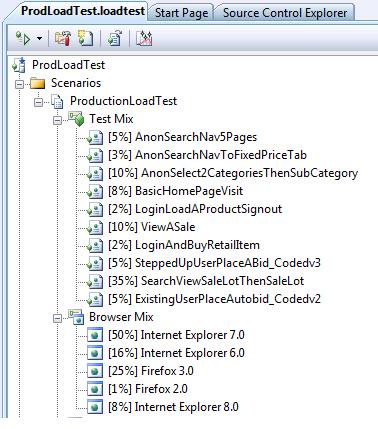Select [2%] LoginLoadAProductSignout
Screen dimensions: 378x429
pyautogui.click(x=195, y=209)
